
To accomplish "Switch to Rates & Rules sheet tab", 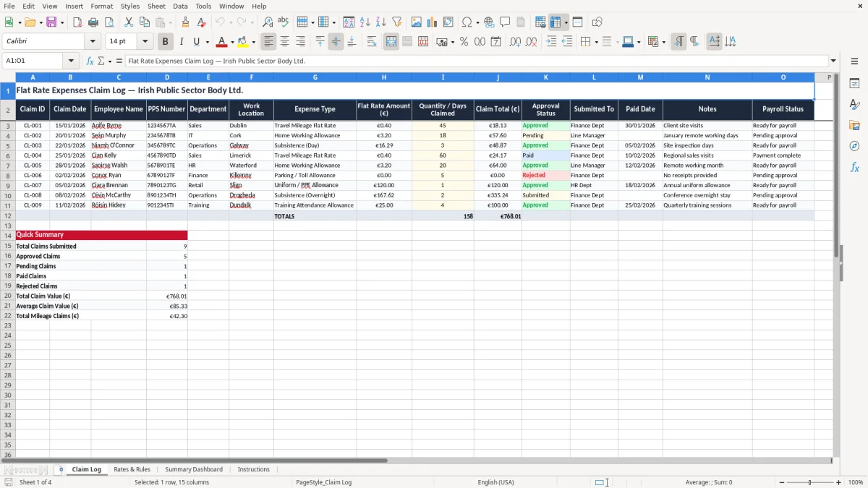I will pyautogui.click(x=132, y=469).
